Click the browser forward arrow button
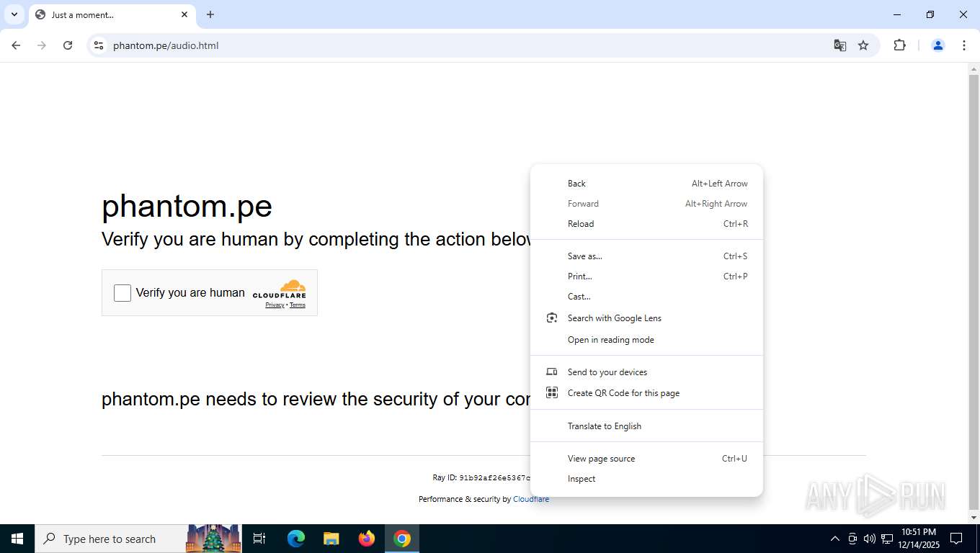The image size is (980, 553). pyautogui.click(x=42, y=45)
